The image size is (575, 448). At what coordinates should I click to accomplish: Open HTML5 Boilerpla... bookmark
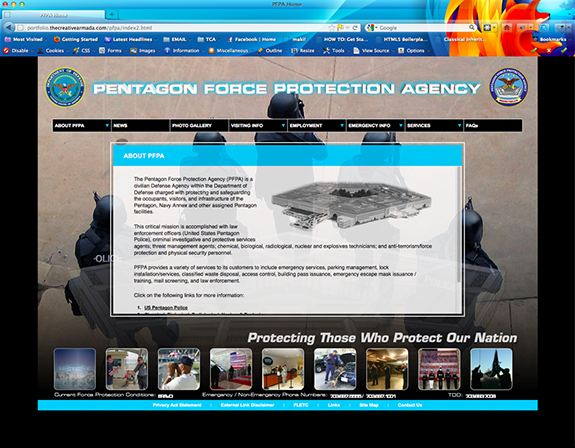pos(403,39)
